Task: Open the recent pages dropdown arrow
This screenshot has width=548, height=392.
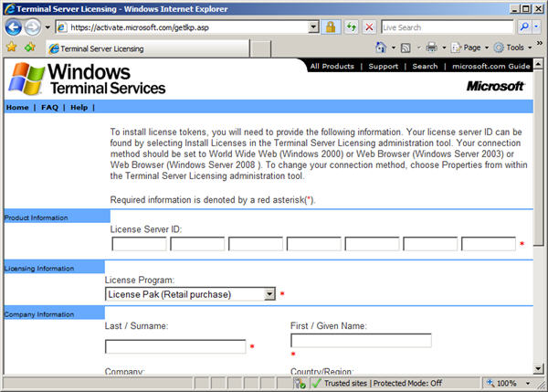Action: point(47,27)
